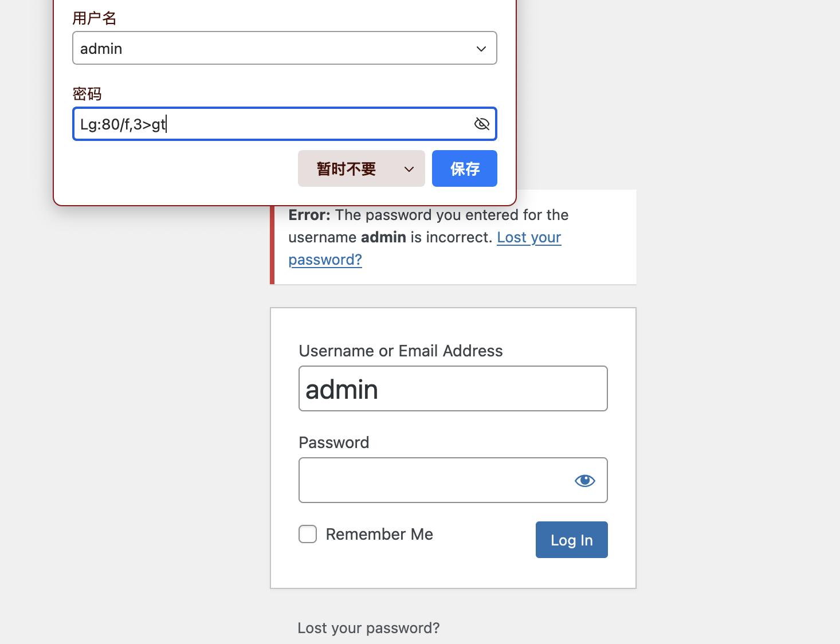Screen dimensions: 840x644
Task: Choose the 暂时不要 button
Action: point(346,168)
